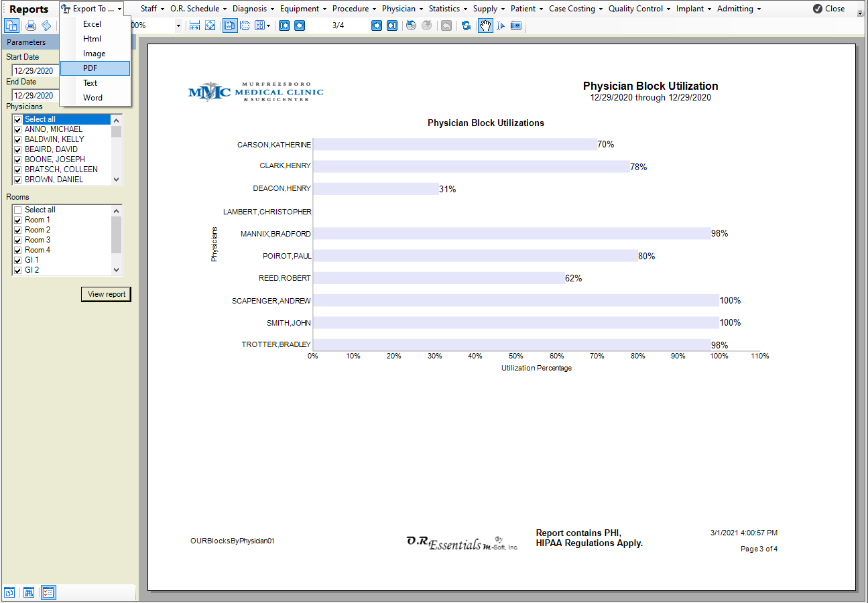
Task: Click the Export To icon
Action: click(66, 9)
